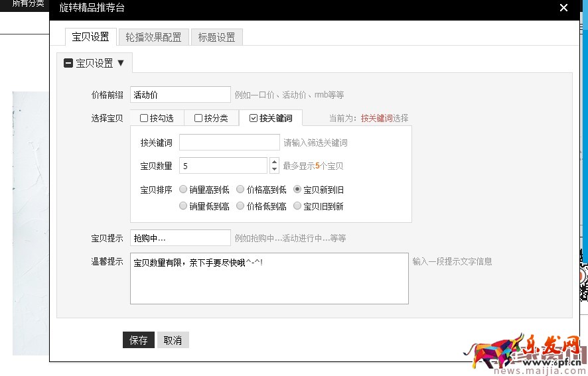The height and width of the screenshot is (376, 588).
Task: Decrease 宝贝数量 with the down arrow
Action: tap(275, 169)
